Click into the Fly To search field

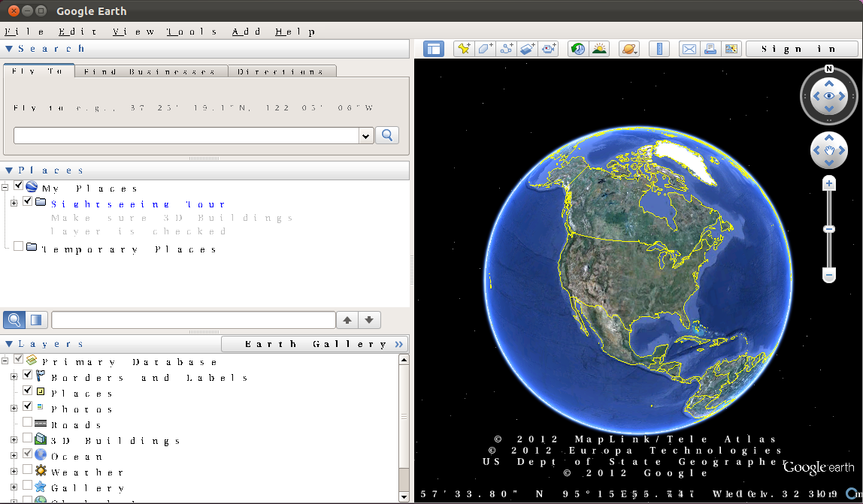pyautogui.click(x=186, y=136)
